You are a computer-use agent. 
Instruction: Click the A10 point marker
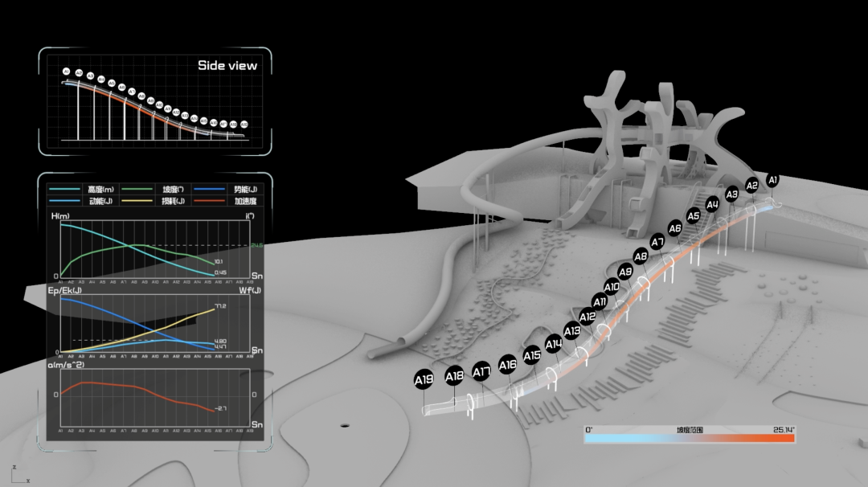point(611,287)
